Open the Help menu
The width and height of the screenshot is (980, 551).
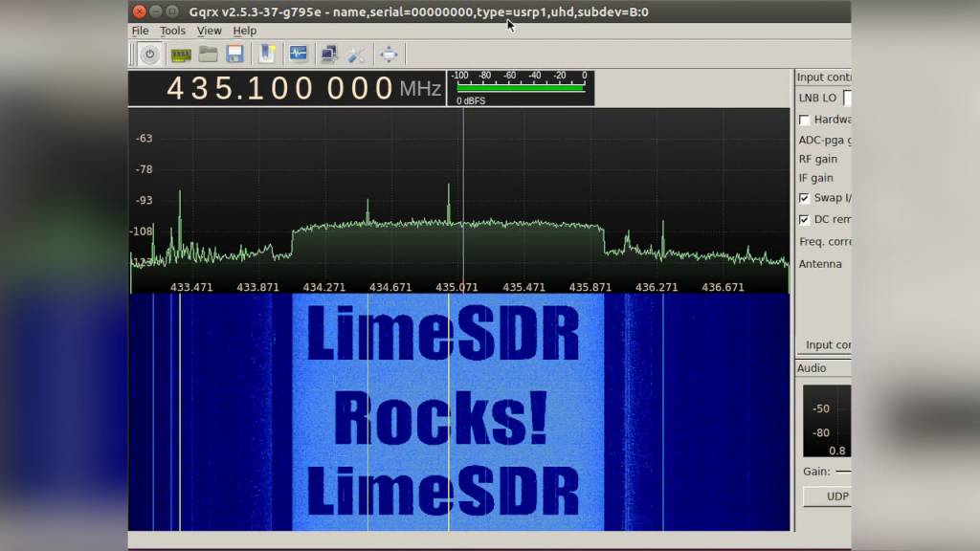[244, 31]
